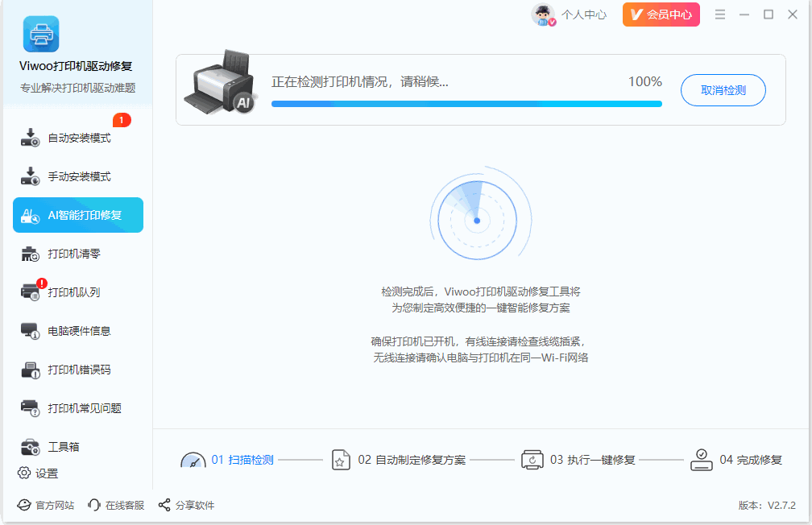This screenshot has height=525, width=812.
Task: Select 手动安装模式 in the sidebar
Action: [x=77, y=176]
